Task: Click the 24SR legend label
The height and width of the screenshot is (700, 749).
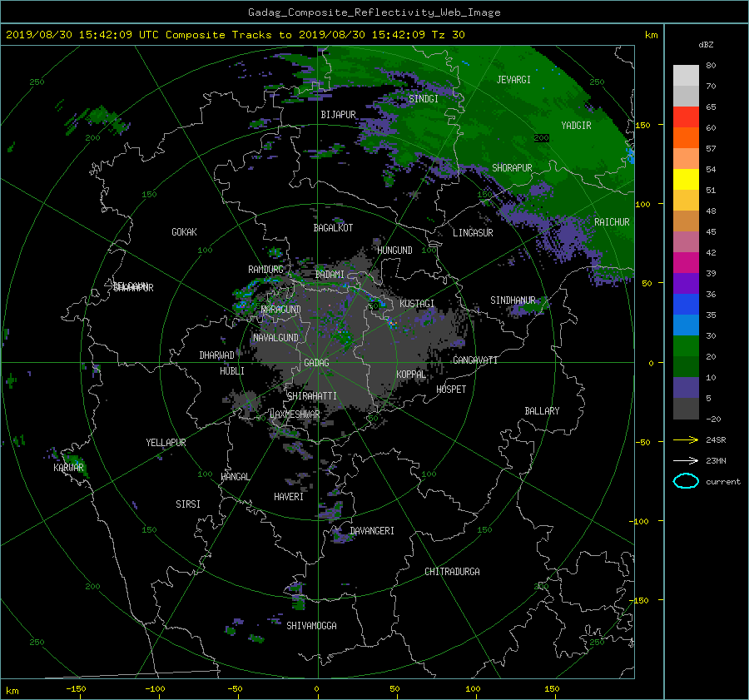Action: click(x=716, y=439)
